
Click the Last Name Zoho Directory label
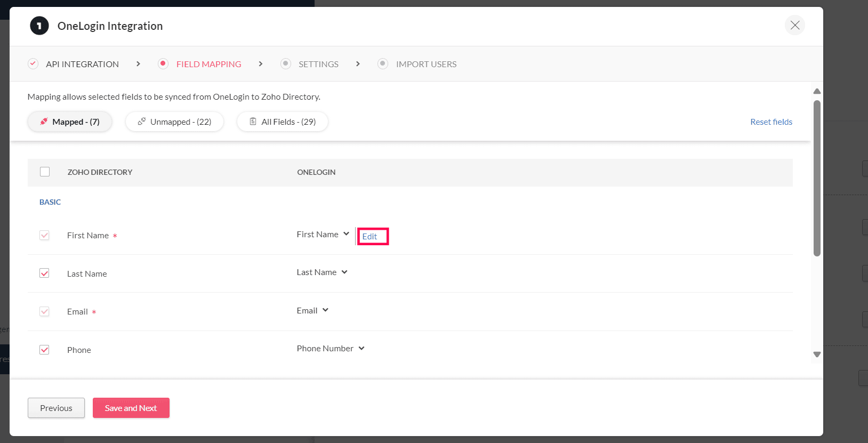[87, 274]
